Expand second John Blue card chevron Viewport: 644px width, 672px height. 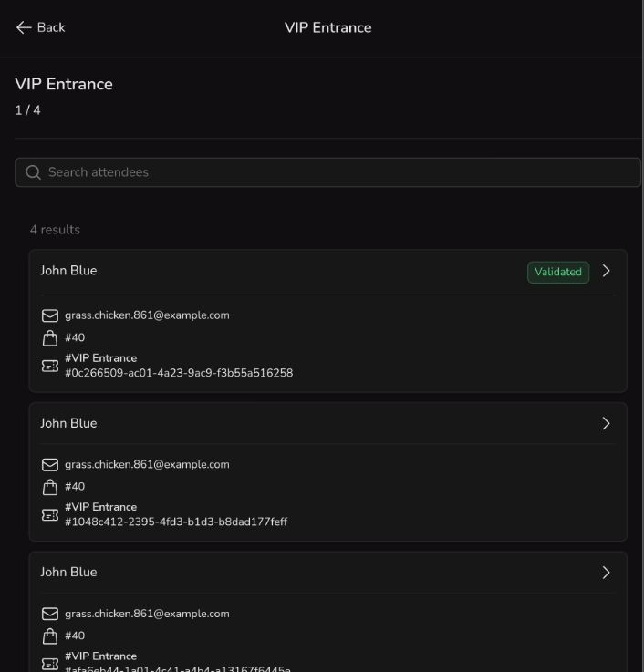click(x=606, y=423)
